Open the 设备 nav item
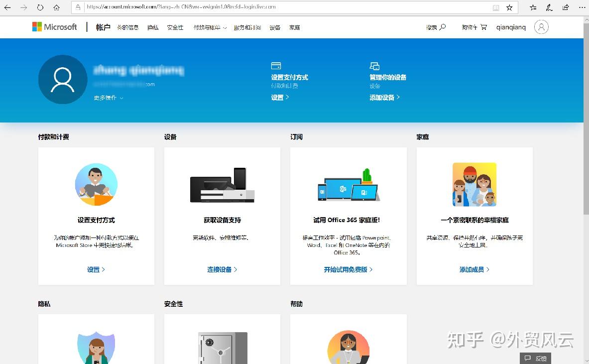589x364 pixels. tap(275, 27)
